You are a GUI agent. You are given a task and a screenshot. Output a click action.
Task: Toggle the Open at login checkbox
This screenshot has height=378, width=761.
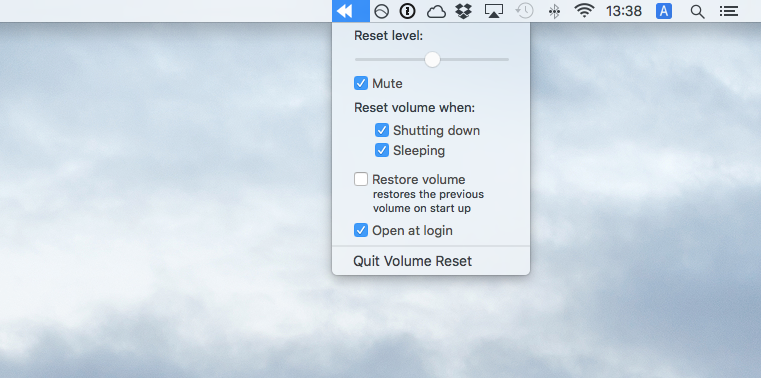tap(361, 230)
